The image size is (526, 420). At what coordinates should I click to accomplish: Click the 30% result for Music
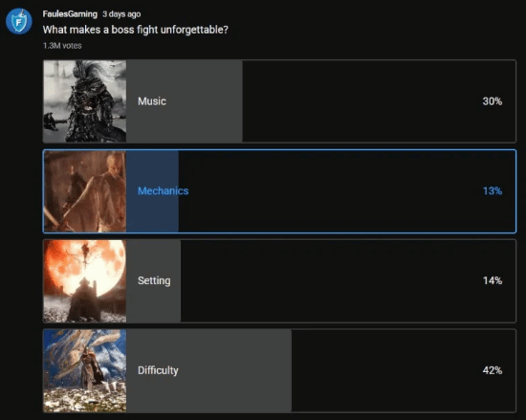coord(493,101)
